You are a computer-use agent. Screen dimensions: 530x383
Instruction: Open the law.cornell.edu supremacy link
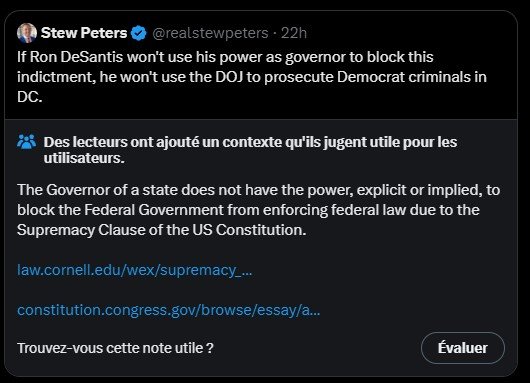tap(135, 270)
